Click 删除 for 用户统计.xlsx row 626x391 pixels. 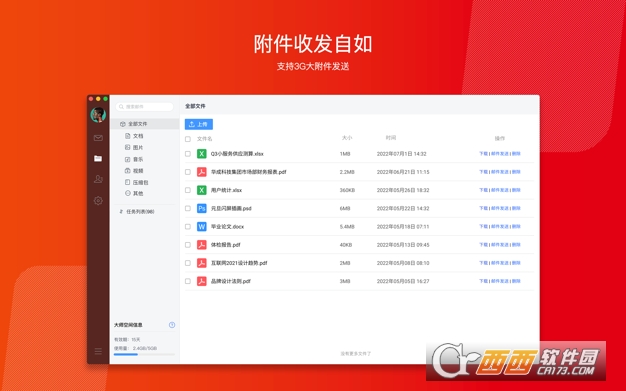(x=516, y=190)
